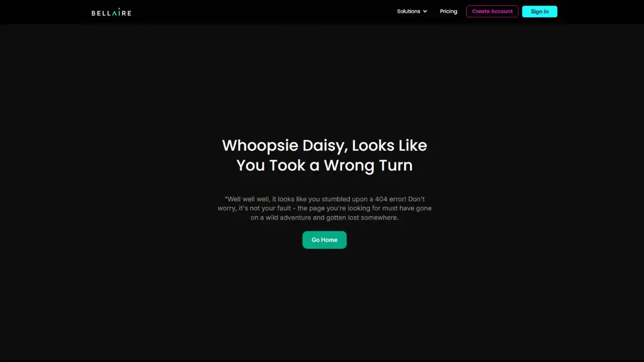
Task: Click the Bellaire logo in the header
Action: click(x=111, y=12)
